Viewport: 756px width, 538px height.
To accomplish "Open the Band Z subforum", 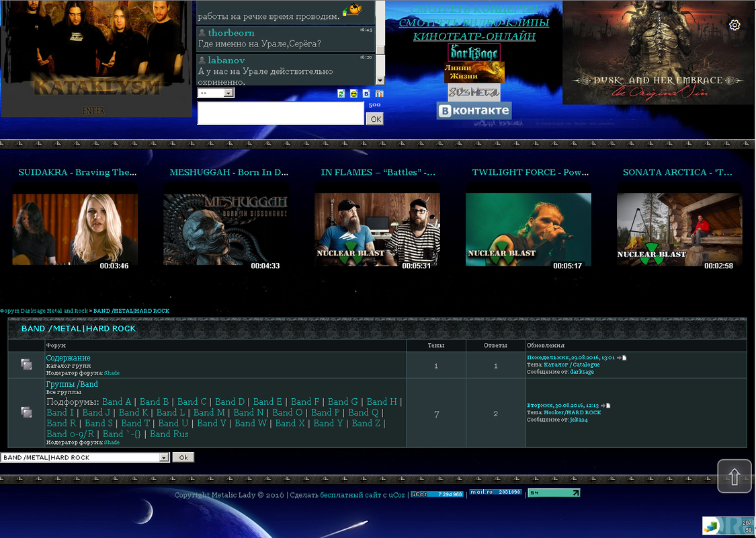I will (x=366, y=423).
